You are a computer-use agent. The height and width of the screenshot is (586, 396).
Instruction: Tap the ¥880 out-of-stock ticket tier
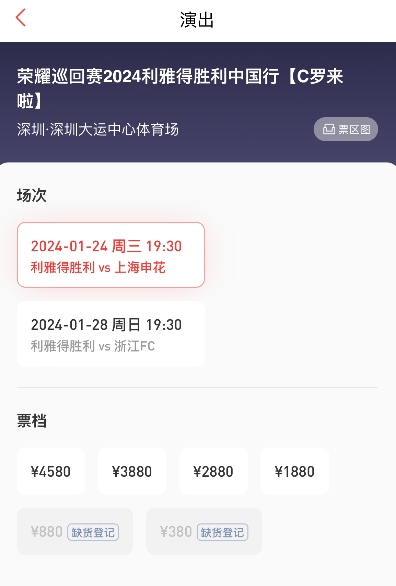coord(75,531)
